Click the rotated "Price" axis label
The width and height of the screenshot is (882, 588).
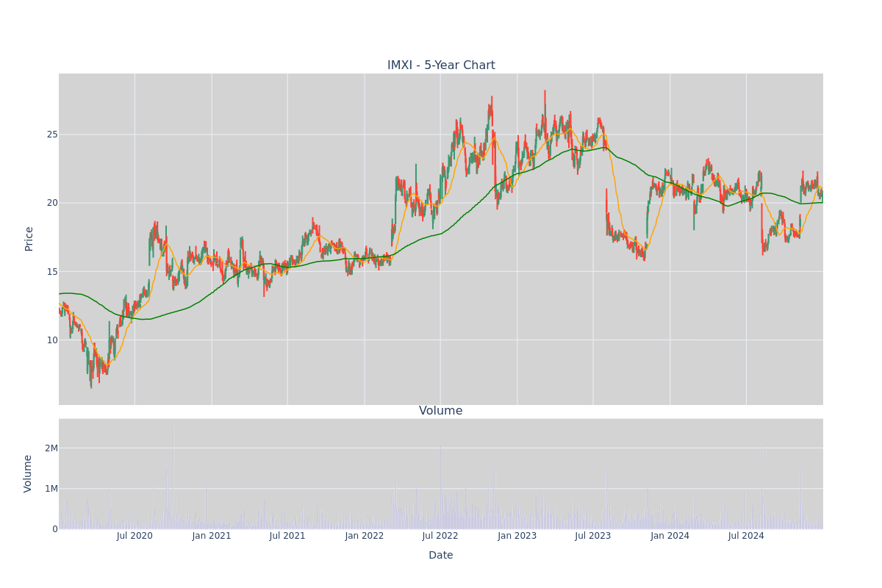(x=29, y=239)
